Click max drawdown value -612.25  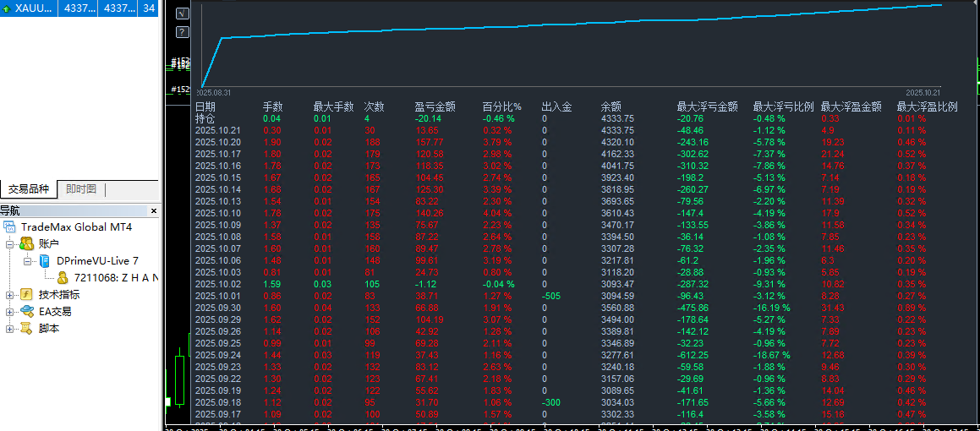pyautogui.click(x=693, y=354)
